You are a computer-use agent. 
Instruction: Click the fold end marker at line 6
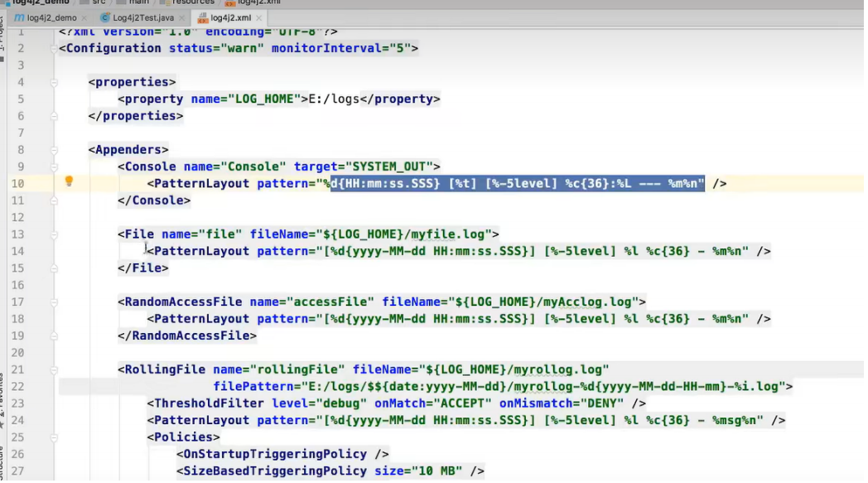[54, 116]
